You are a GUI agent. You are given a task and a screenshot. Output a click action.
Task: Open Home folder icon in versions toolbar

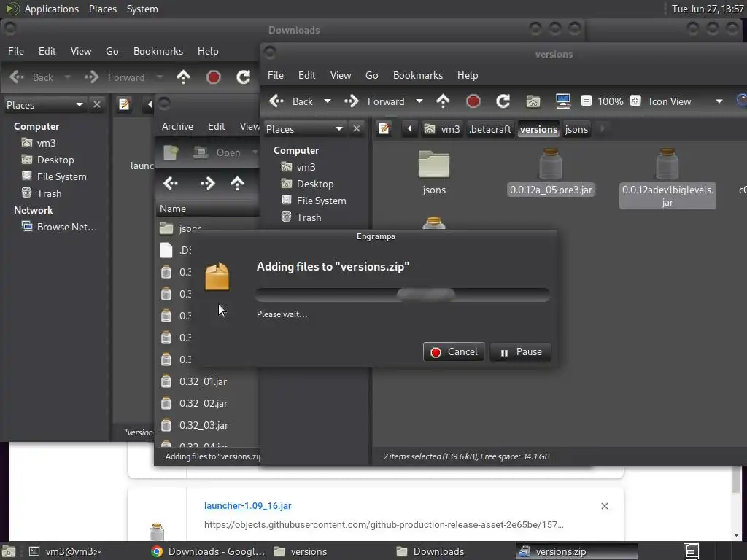[x=533, y=101]
